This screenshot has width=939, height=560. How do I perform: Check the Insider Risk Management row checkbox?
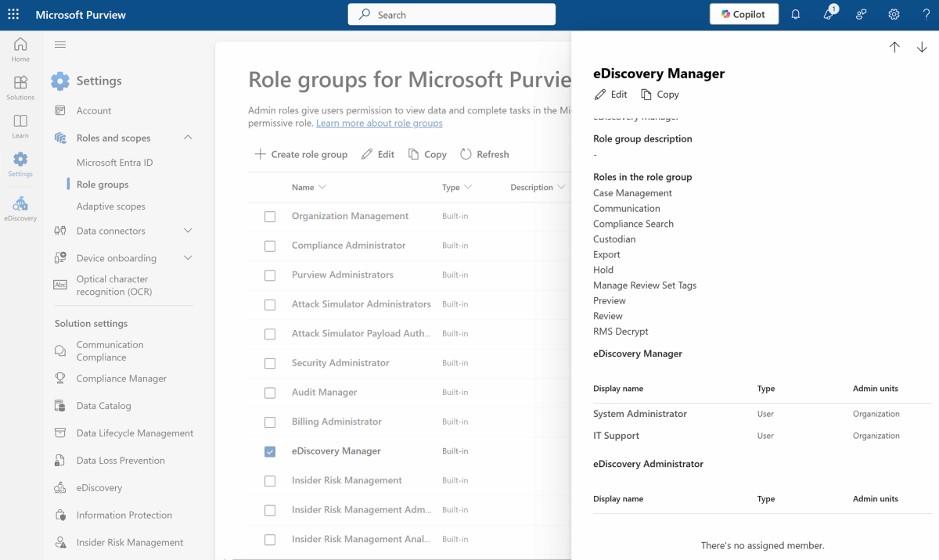[x=270, y=481]
